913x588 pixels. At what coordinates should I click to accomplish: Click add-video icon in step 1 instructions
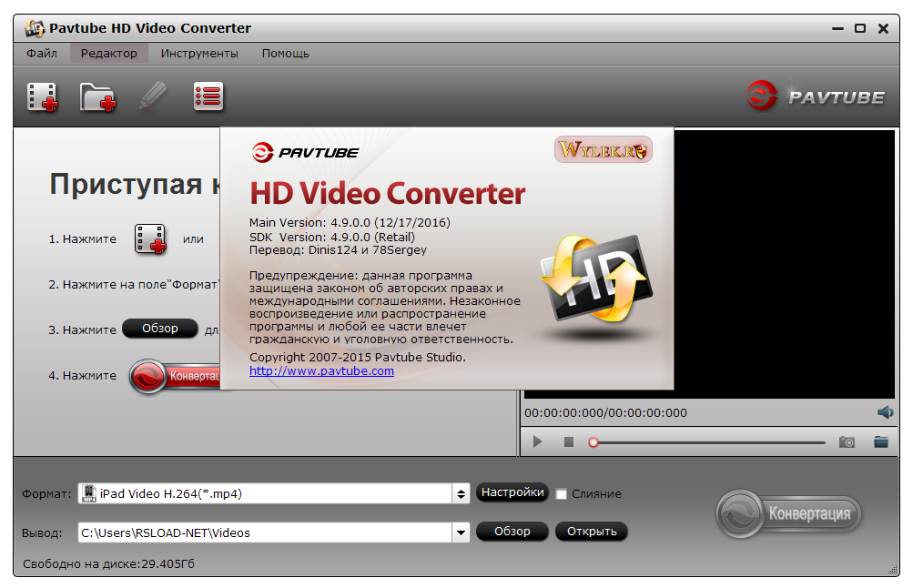[x=150, y=238]
